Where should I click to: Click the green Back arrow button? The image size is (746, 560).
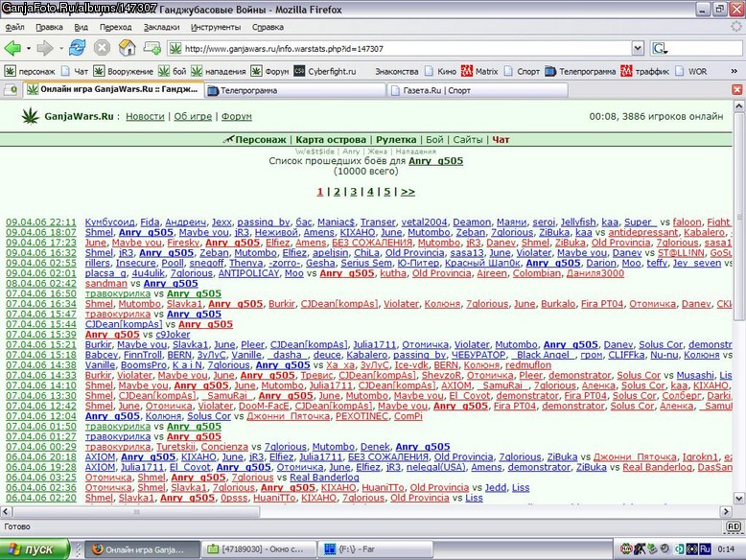pos(12,48)
